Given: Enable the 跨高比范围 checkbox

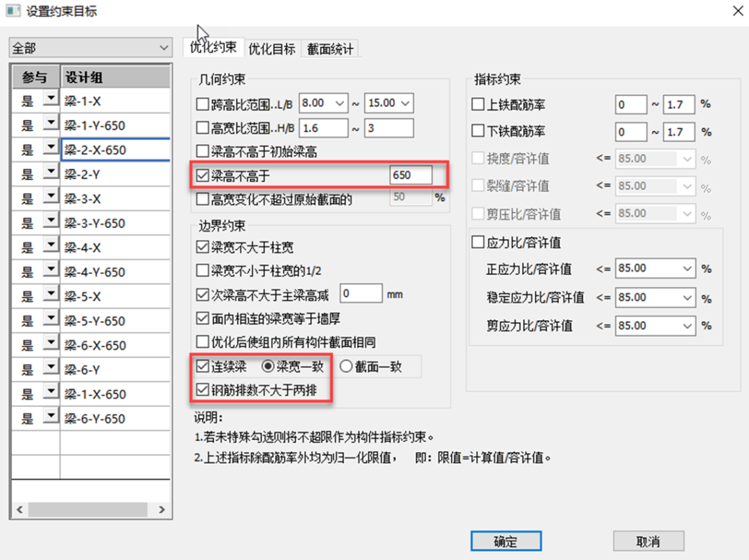Looking at the screenshot, I should point(203,103).
